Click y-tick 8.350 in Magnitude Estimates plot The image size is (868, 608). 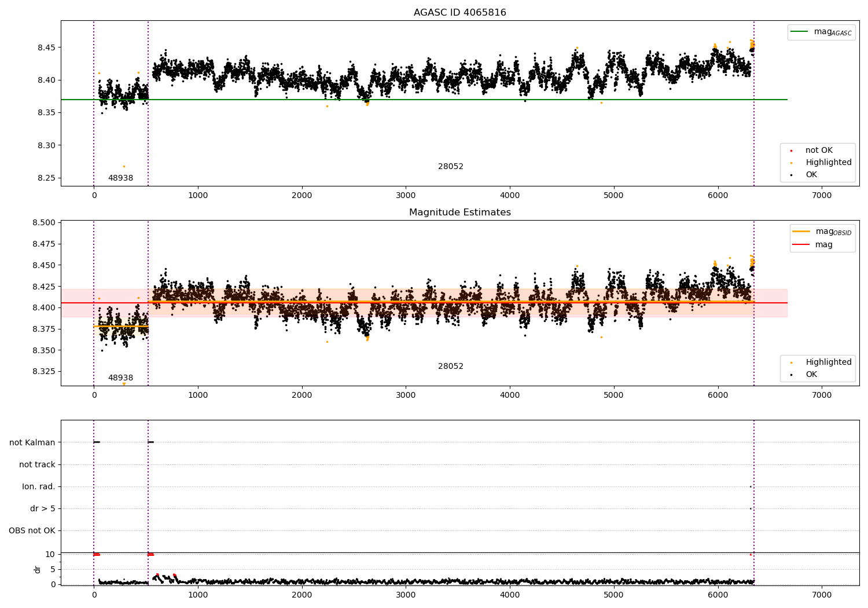(44, 350)
